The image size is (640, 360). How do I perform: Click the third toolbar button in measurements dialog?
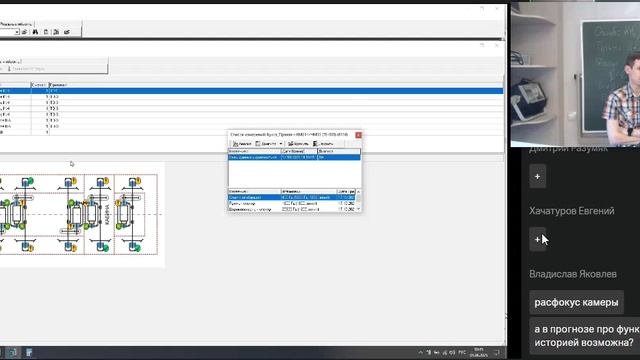(298, 144)
